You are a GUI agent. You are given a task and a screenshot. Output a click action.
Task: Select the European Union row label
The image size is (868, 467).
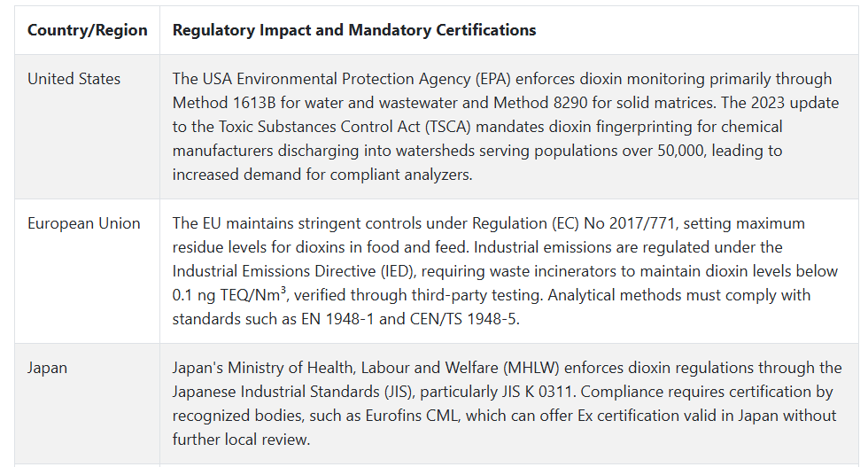coord(84,223)
